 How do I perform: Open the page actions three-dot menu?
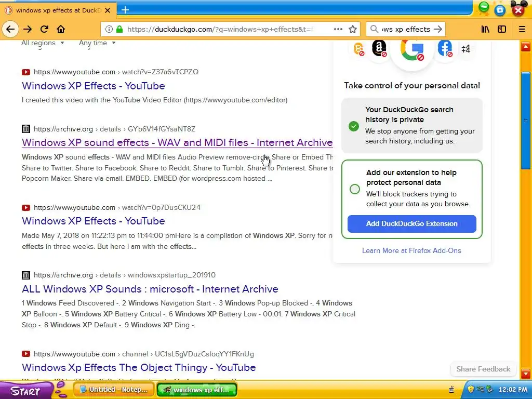pyautogui.click(x=338, y=29)
